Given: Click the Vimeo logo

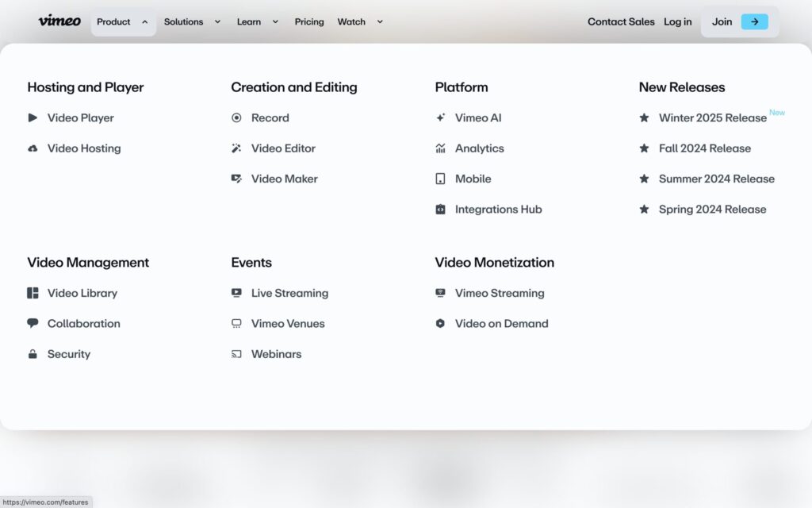Looking at the screenshot, I should click(59, 21).
